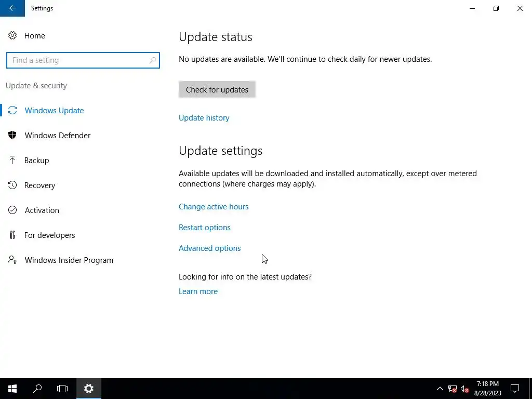Open the Advanced options link

click(x=210, y=248)
